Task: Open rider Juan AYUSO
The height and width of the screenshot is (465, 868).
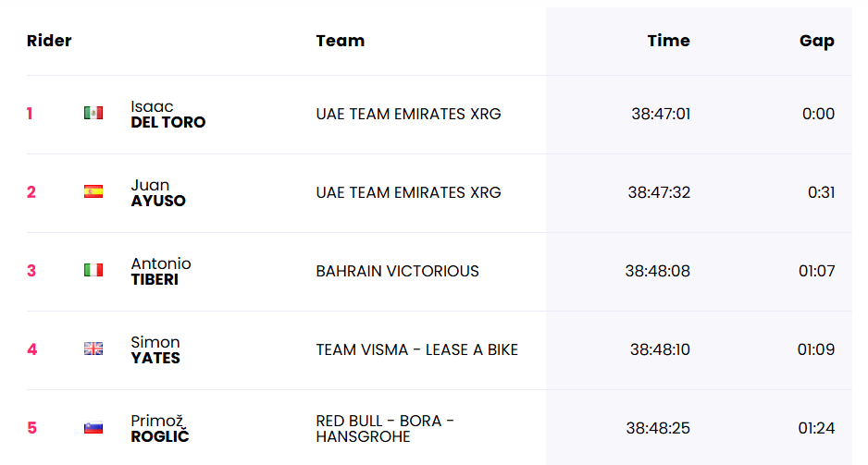Action: [157, 193]
